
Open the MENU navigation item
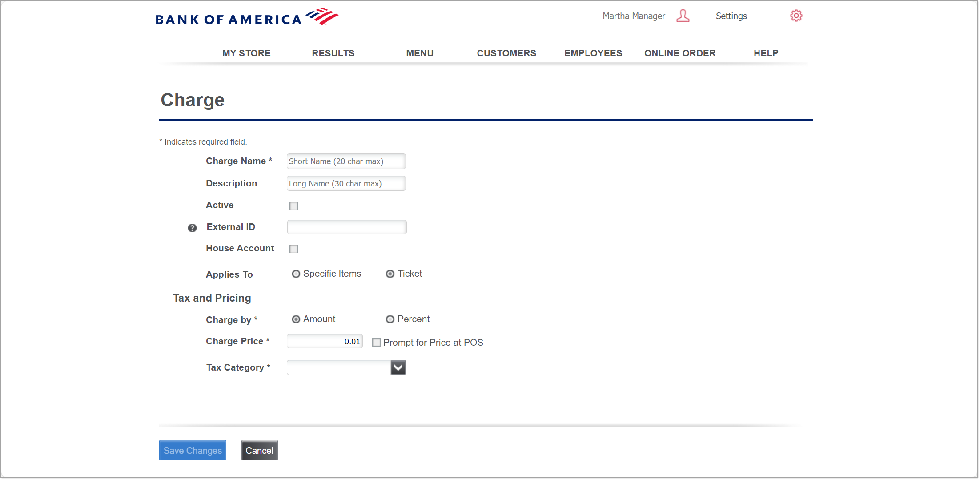420,53
